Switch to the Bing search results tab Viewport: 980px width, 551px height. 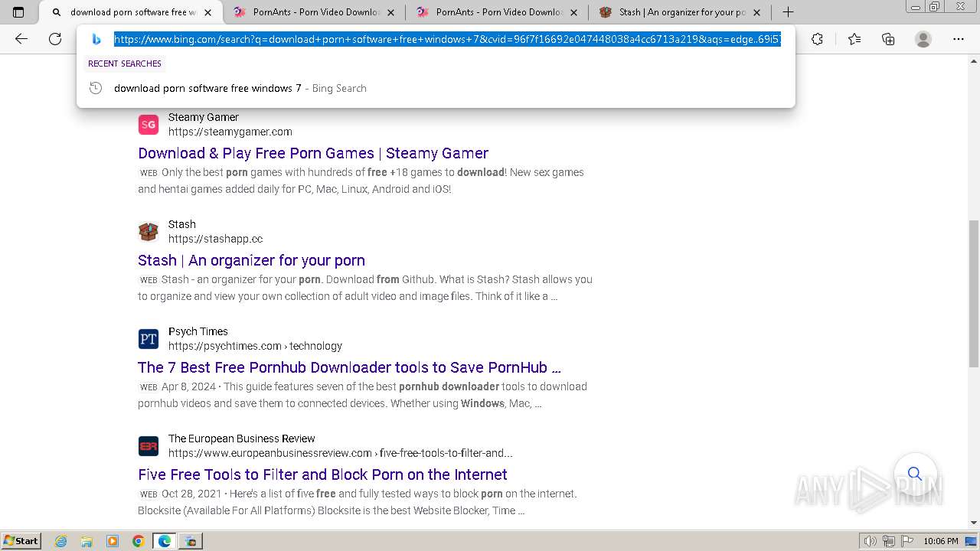(130, 12)
